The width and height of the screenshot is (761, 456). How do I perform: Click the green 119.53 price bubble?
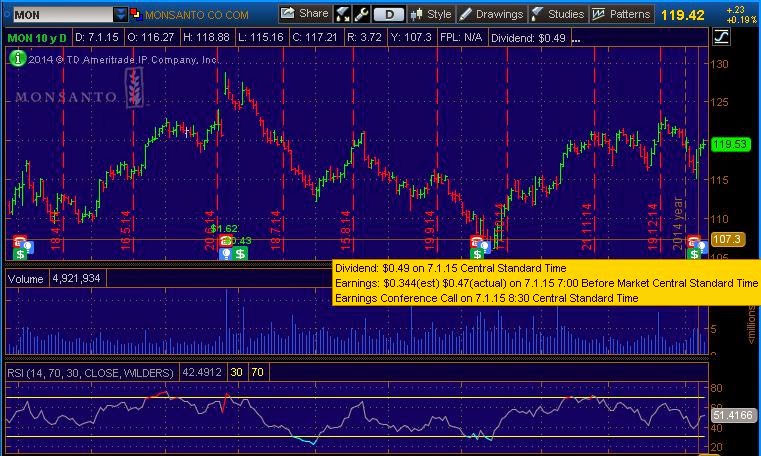point(730,144)
